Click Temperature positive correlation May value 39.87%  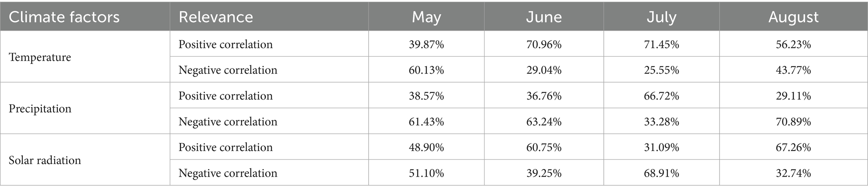tap(426, 44)
